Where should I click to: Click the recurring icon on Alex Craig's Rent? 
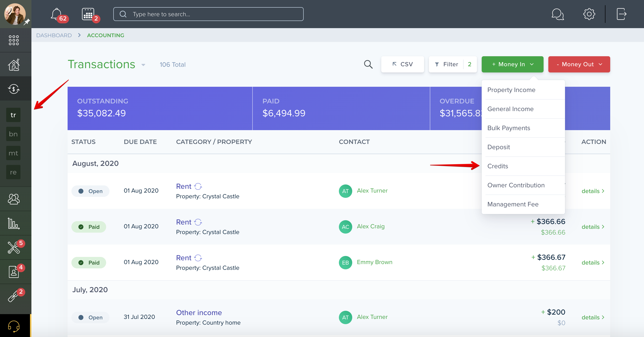[198, 222]
